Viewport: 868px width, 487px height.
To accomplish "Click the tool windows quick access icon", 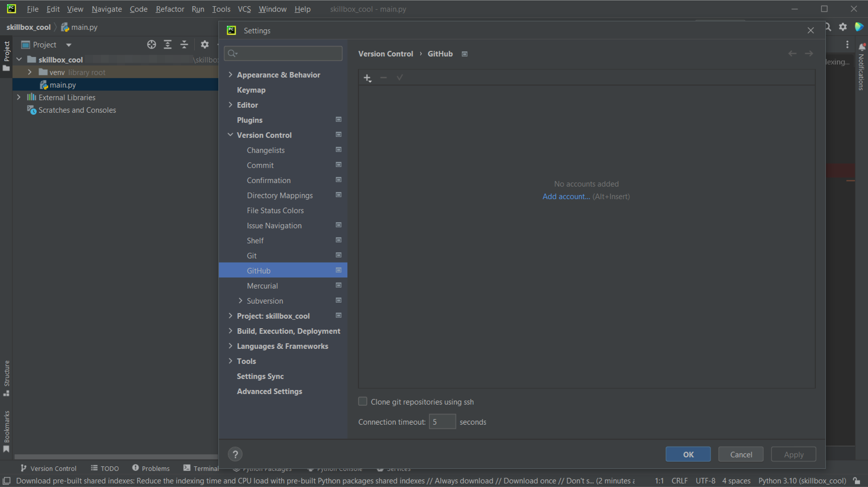I will 6,481.
